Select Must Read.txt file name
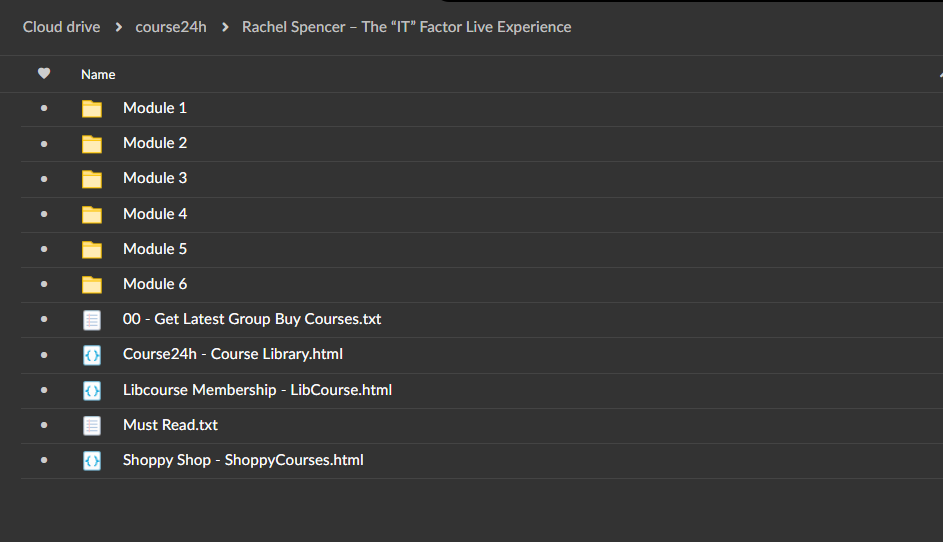 click(170, 425)
